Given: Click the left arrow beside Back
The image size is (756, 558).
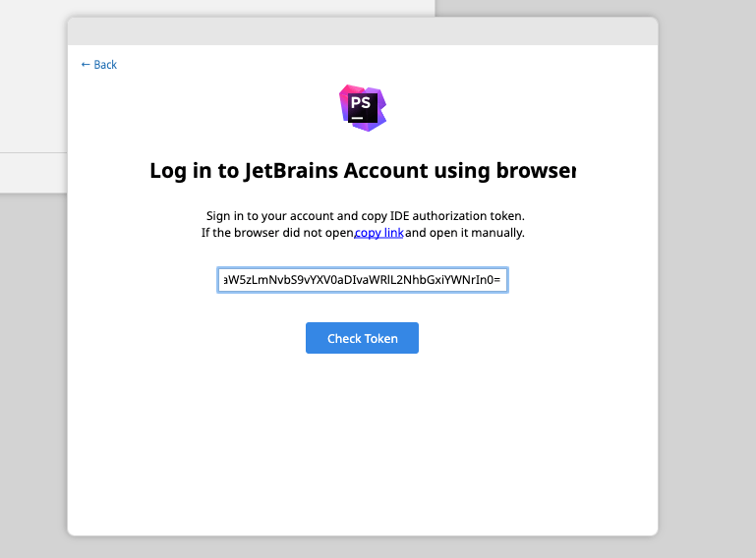Looking at the screenshot, I should [86, 65].
